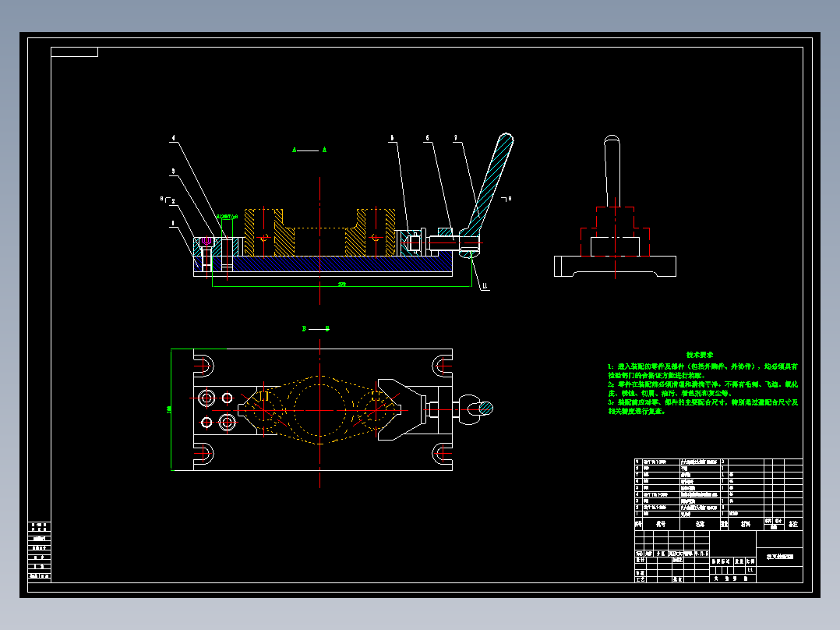Select the base outline in the right side view
The width and height of the screenshot is (840, 630).
point(615,266)
